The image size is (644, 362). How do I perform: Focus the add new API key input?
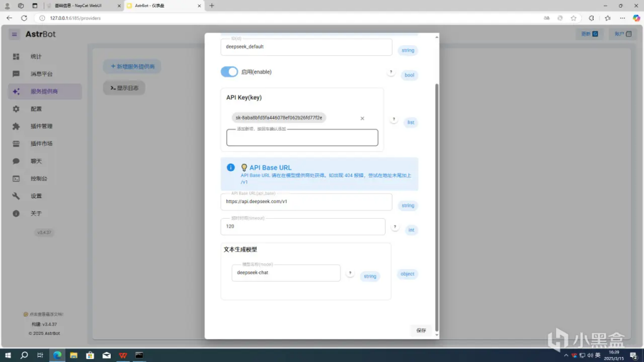tap(303, 138)
